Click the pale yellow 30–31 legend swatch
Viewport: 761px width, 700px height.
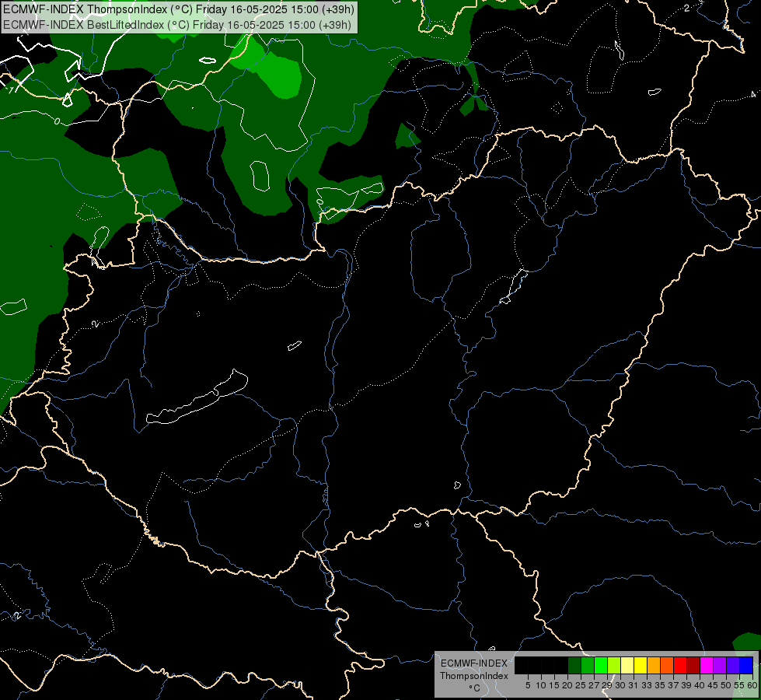[627, 665]
